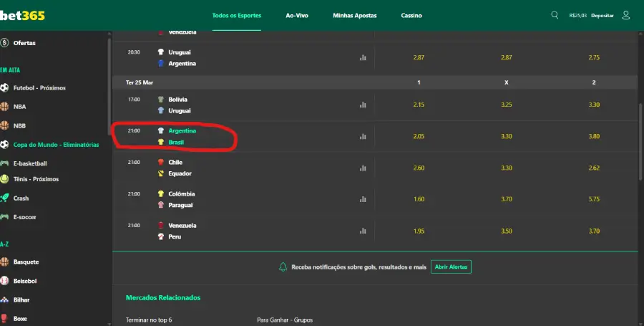Click the Argentina team name in 21:00 match
This screenshot has width=644, height=326.
[182, 130]
